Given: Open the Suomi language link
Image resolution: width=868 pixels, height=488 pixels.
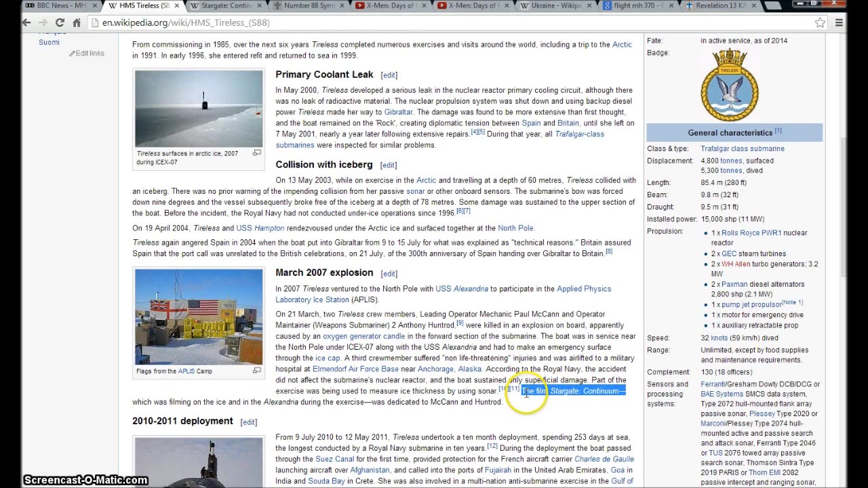Looking at the screenshot, I should (x=49, y=42).
